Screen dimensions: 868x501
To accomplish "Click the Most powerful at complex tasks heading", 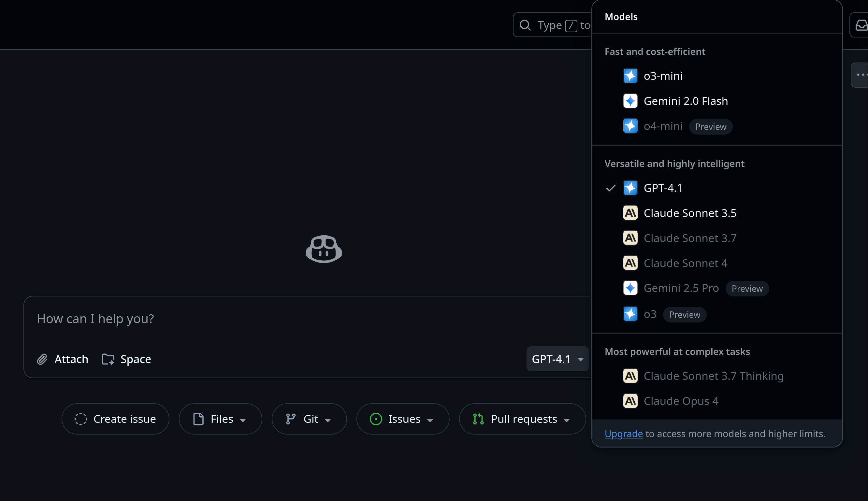I will pos(677,352).
